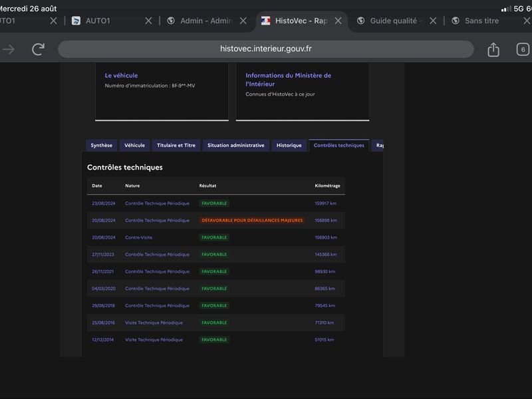Viewport: 532px width, 399px height.
Task: Click the Résultat column header
Action: tap(207, 186)
